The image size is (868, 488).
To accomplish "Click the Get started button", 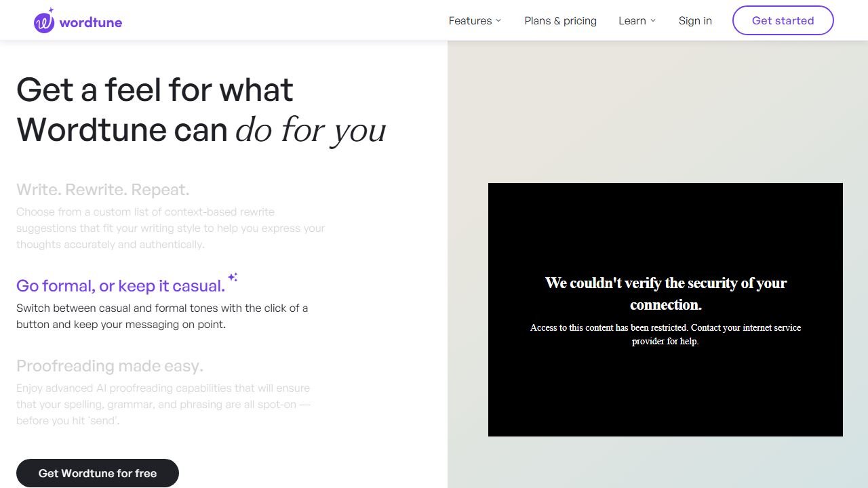I will 783,20.
